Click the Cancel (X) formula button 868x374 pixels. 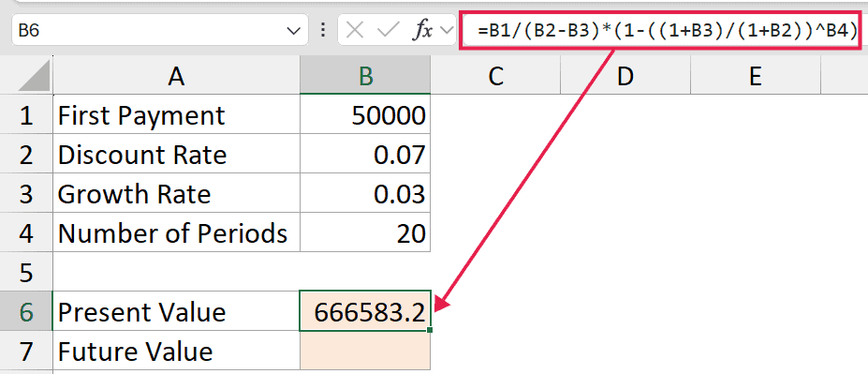(354, 31)
